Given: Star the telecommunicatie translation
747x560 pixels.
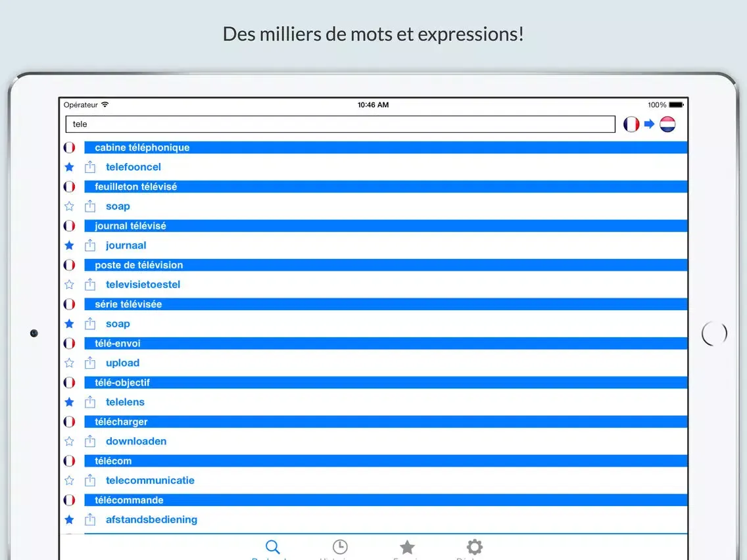Looking at the screenshot, I should coord(69,480).
